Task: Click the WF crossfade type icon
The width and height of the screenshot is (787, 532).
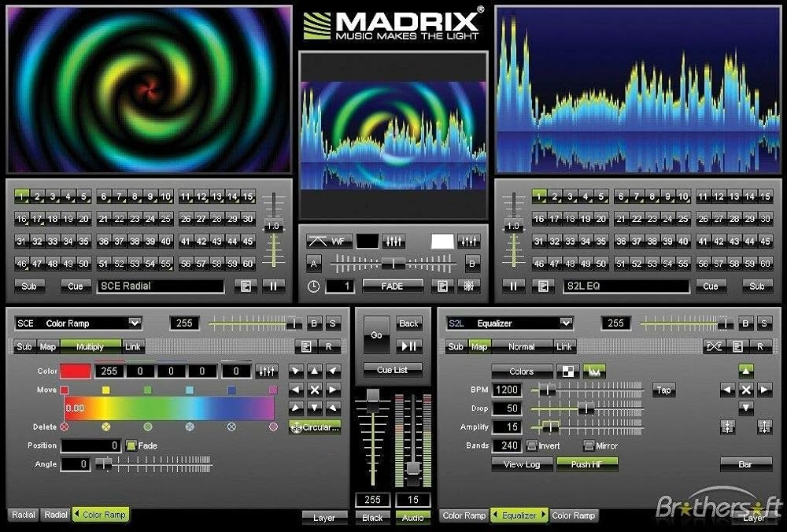Action: tap(329, 242)
